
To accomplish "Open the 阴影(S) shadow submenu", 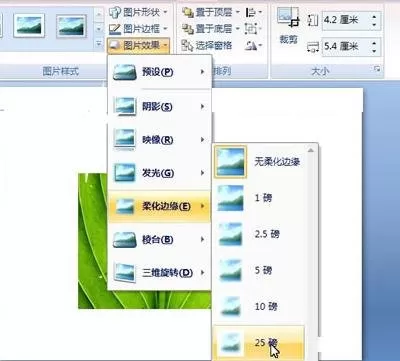I will point(159,107).
